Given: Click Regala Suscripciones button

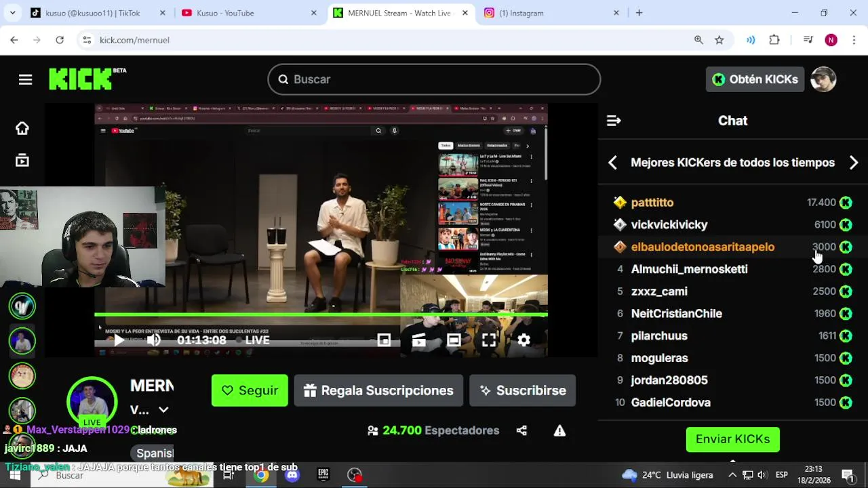Looking at the screenshot, I should 378,390.
